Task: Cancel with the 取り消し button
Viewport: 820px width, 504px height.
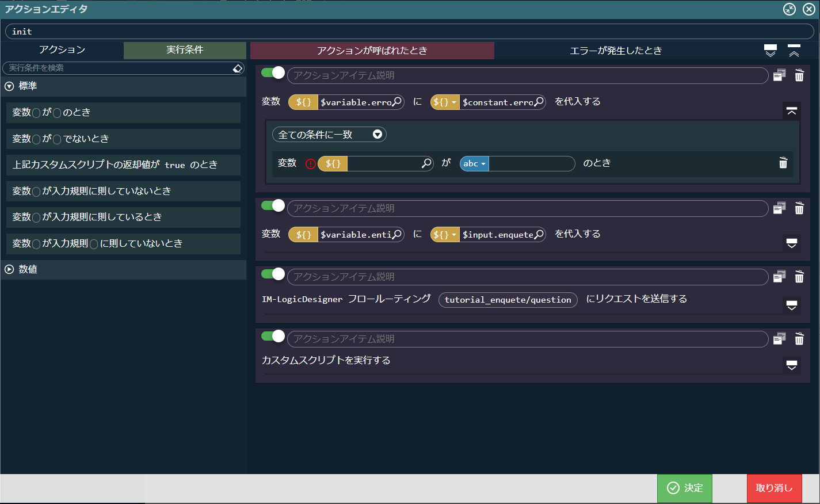Action: pos(774,488)
